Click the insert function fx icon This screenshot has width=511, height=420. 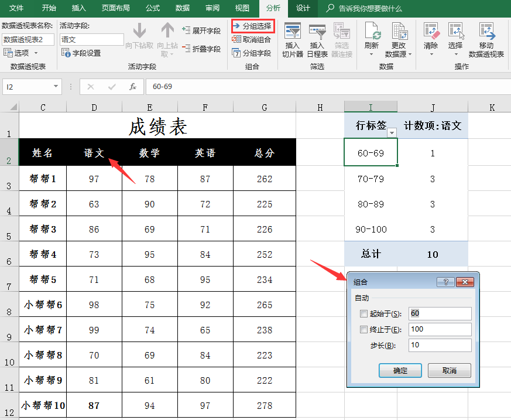click(132, 87)
